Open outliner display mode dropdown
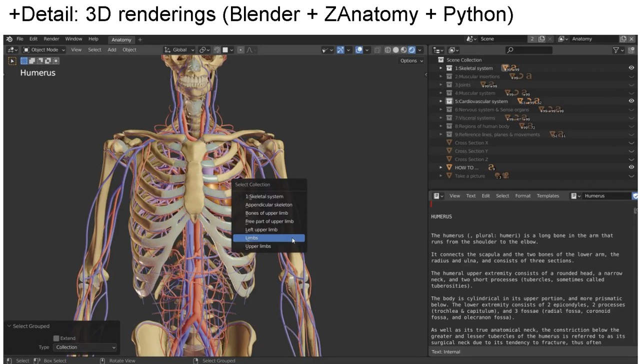This screenshot has height=364, width=640. point(453,50)
